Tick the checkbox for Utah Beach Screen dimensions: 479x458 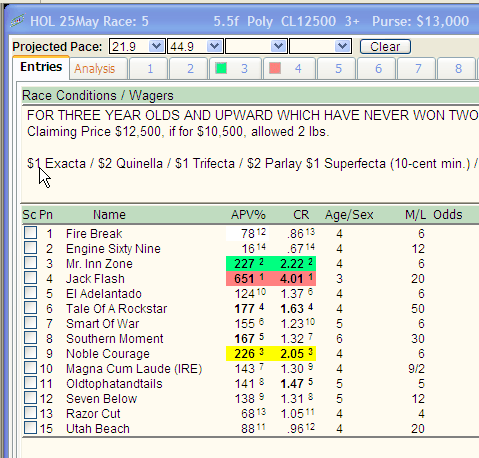tap(30, 428)
